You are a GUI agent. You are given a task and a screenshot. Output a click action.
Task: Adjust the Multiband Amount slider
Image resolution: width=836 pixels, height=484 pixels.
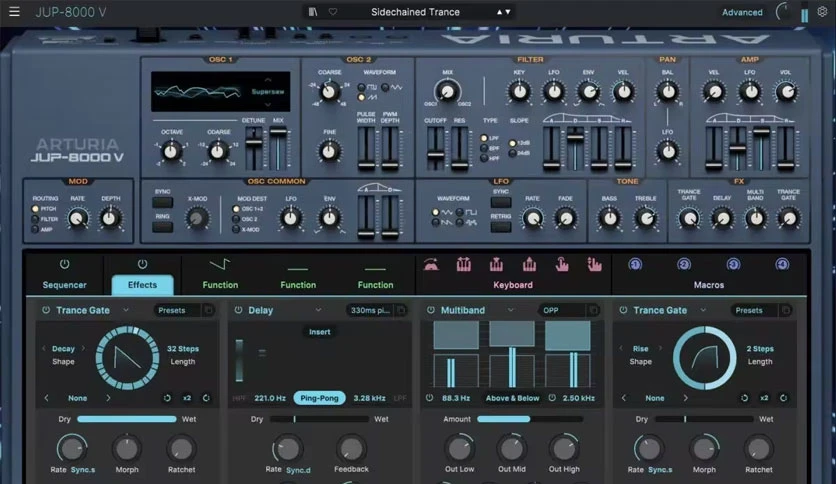click(x=529, y=419)
